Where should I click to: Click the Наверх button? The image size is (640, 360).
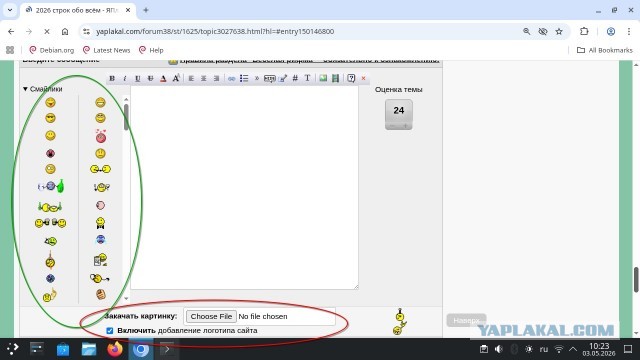click(467, 320)
